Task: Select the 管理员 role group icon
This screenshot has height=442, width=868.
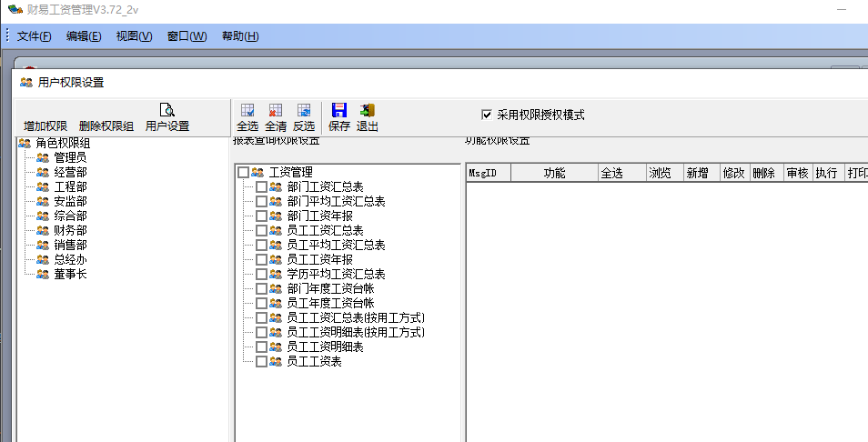Action: [x=43, y=157]
